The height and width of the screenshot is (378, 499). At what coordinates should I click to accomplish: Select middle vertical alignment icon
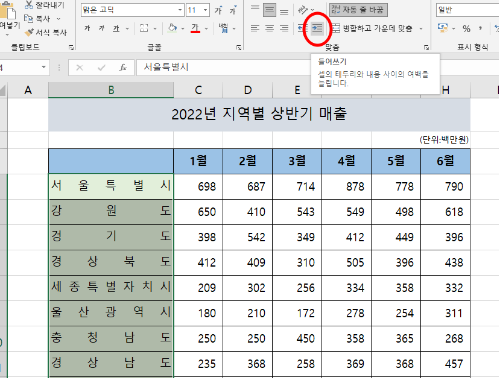pyautogui.click(x=269, y=10)
